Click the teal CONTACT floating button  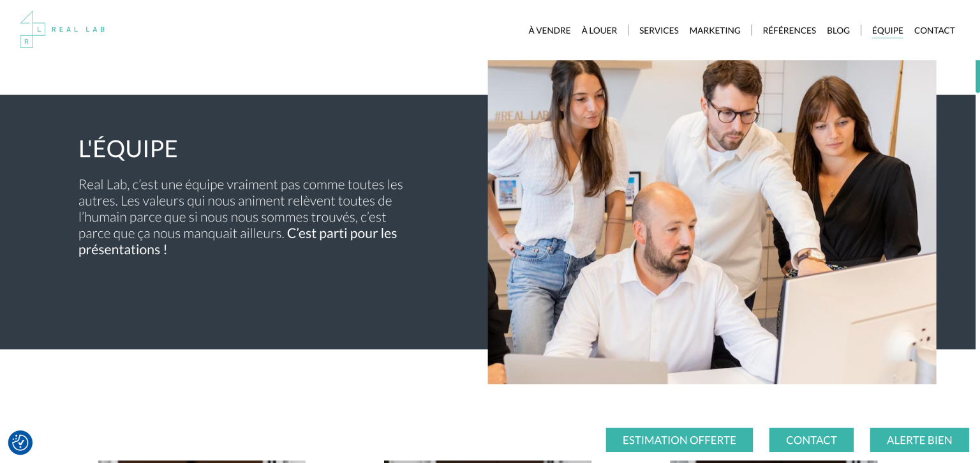[811, 440]
